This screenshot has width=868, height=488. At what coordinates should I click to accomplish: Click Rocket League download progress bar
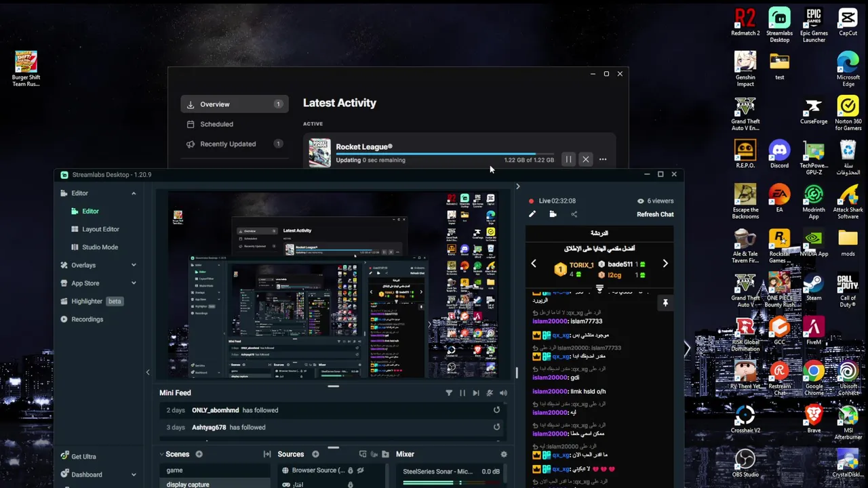[x=445, y=154]
